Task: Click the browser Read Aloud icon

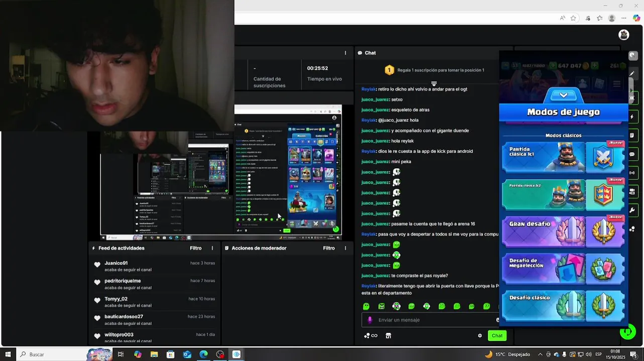Action: [x=563, y=18]
